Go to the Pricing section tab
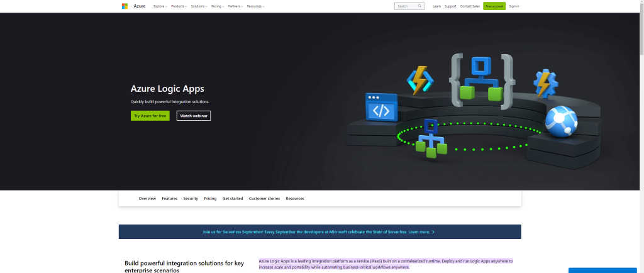This screenshot has height=273, width=644. (210, 199)
